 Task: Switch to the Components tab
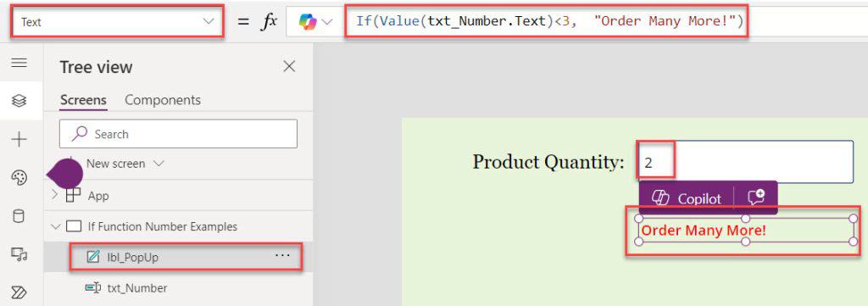pyautogui.click(x=163, y=100)
